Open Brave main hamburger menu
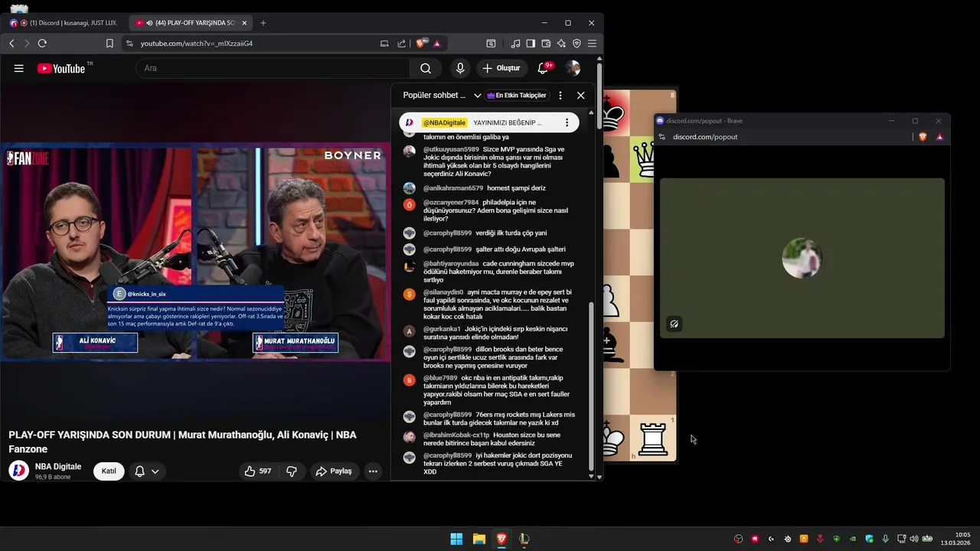Screen dimensions: 980x551 tap(592, 44)
